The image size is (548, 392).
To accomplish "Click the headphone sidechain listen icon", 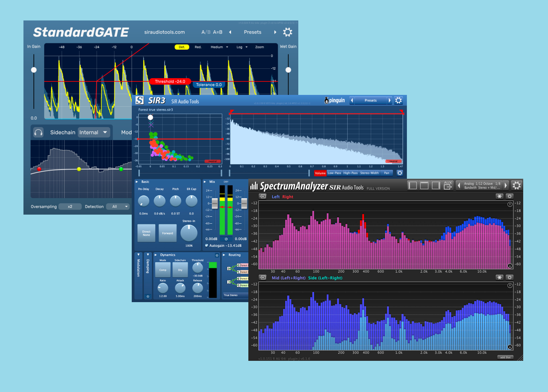I will 38,132.
